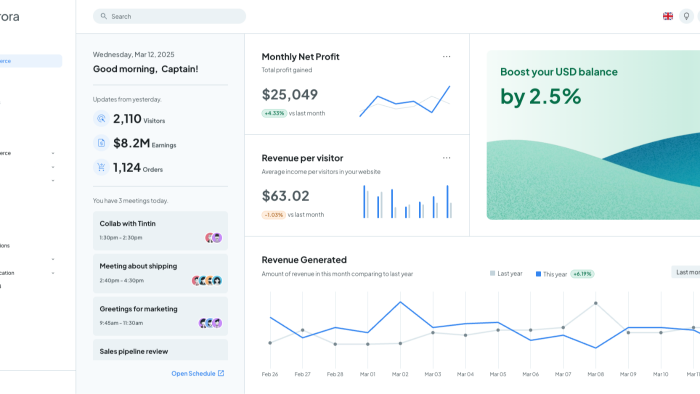The width and height of the screenshot is (700, 394).
Task: Click the lightbulb icon in header
Action: (x=686, y=16)
